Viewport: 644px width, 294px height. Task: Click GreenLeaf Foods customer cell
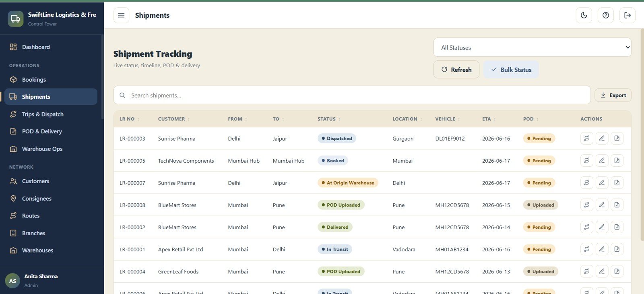click(x=178, y=271)
